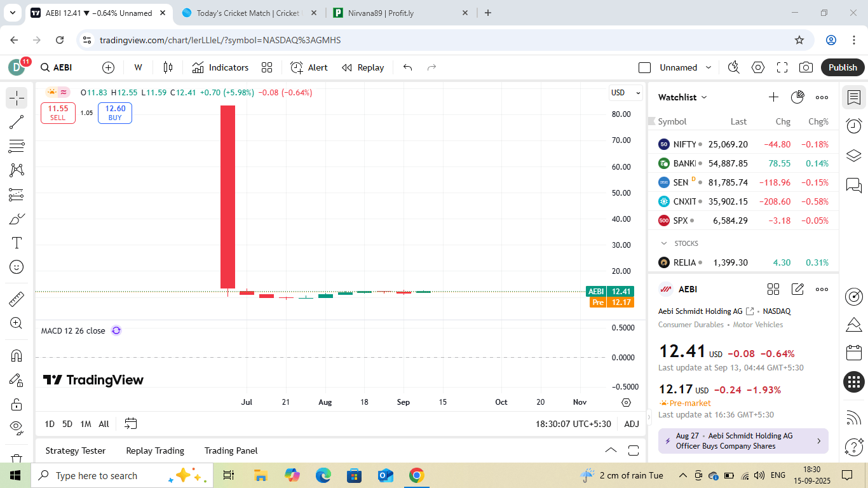Open the calendar panel in right sidebar

(854, 353)
